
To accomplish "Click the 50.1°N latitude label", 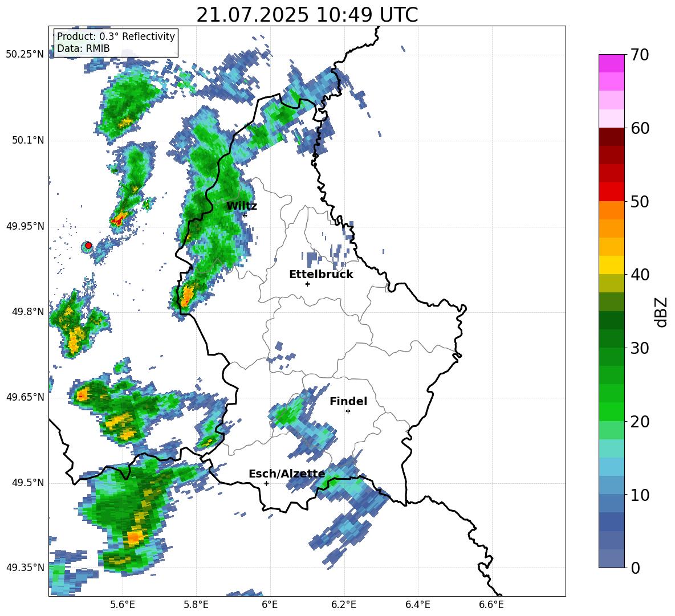I will tap(28, 141).
